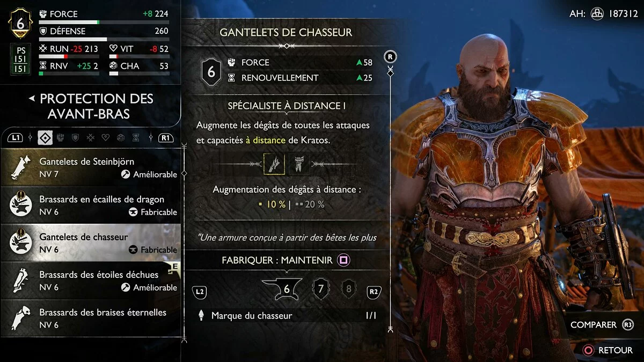Collapse Protection des avant-bras with the back arrow

pos(32,99)
